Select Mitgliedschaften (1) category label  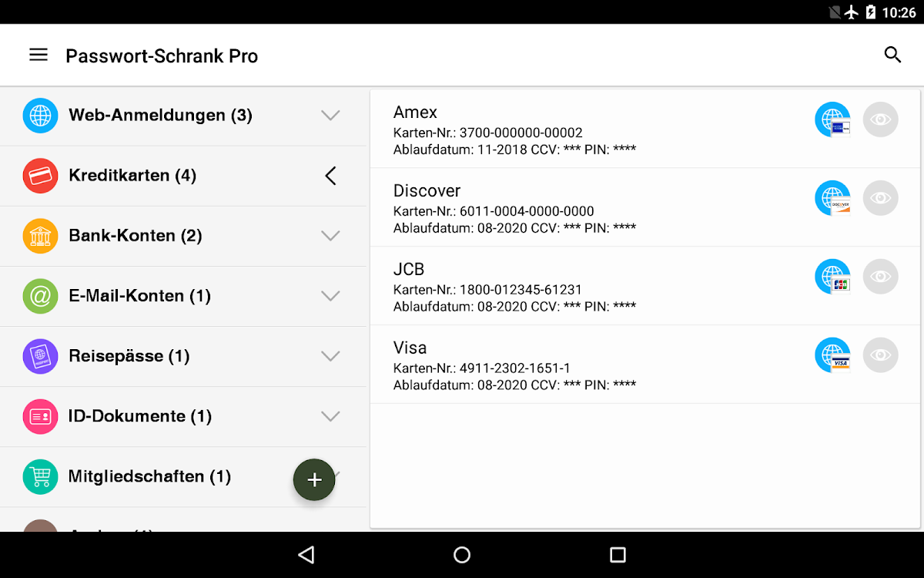pyautogui.click(x=149, y=476)
